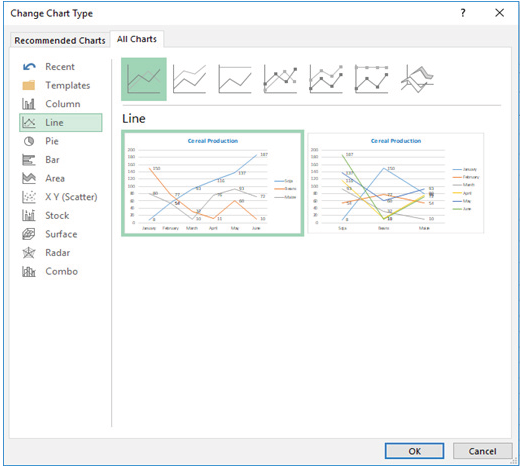Image resolution: width=523 pixels, height=467 pixels.
Task: Choose the Stacked Line chart subtype icon
Action: click(x=189, y=79)
